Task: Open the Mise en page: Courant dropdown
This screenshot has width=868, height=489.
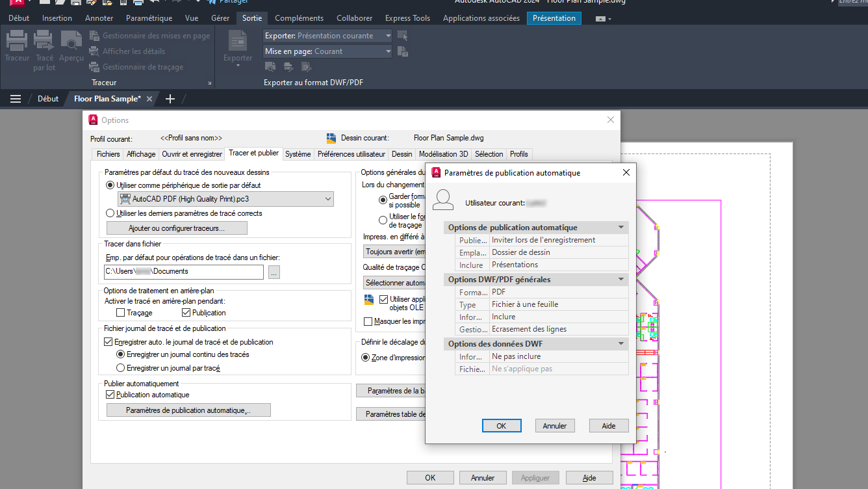Action: [x=327, y=51]
